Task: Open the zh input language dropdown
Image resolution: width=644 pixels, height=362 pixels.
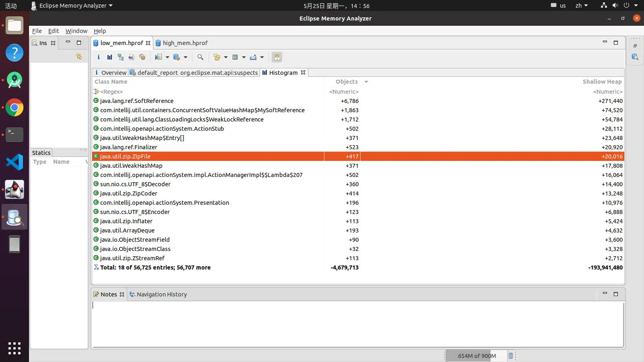Action: [582, 6]
